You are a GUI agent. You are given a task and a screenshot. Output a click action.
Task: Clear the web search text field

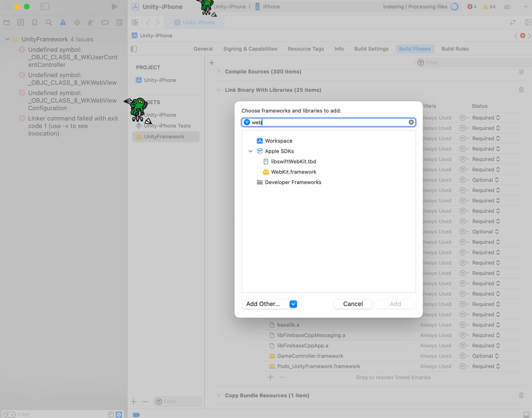[411, 122]
